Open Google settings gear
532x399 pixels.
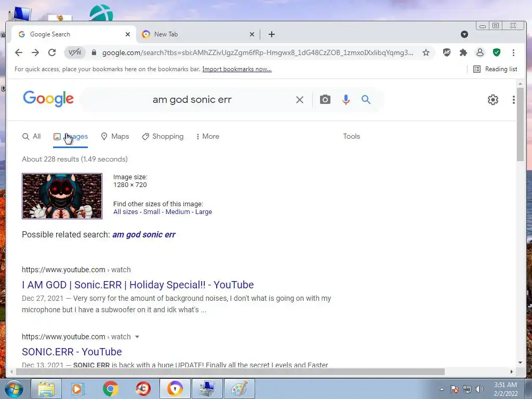(x=493, y=100)
